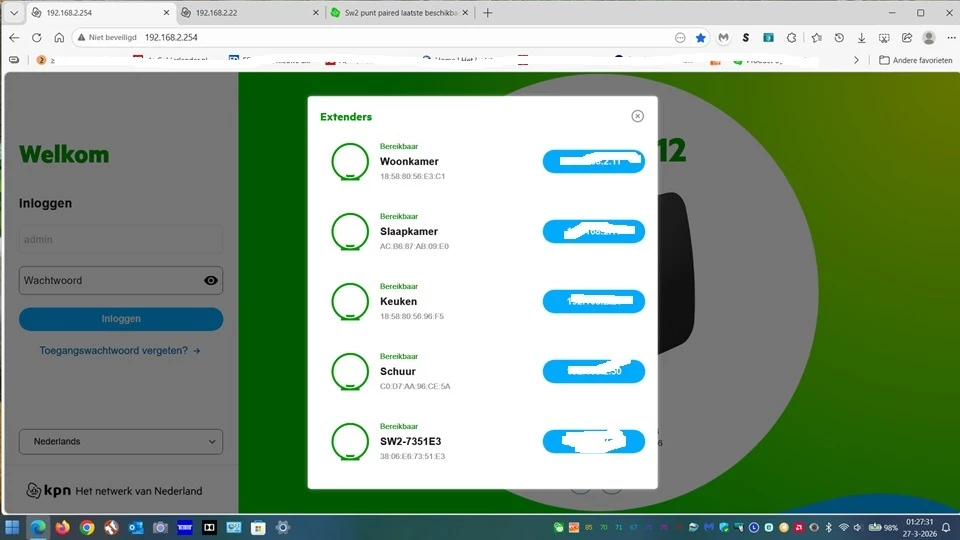This screenshot has height=540, width=960.
Task: Open Outlook from the taskbar
Action: pyautogui.click(x=135, y=527)
